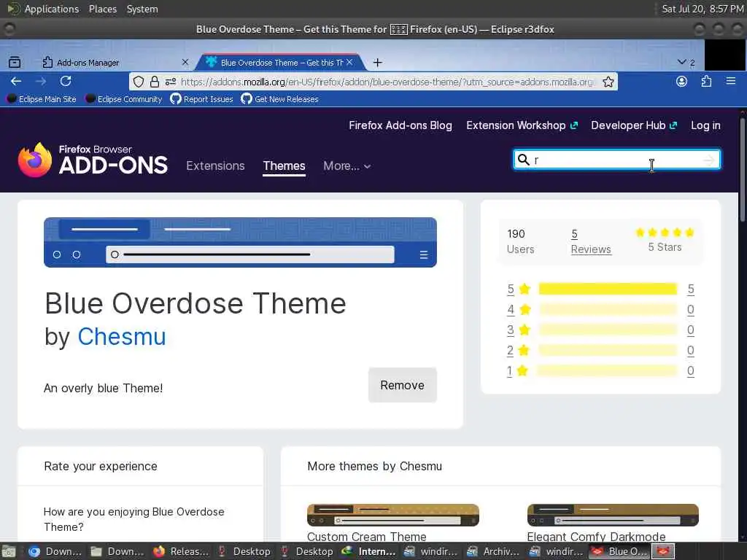Screen dimensions: 747x560
Task: Click the Applications menu icon in top panel
Action: (x=13, y=9)
